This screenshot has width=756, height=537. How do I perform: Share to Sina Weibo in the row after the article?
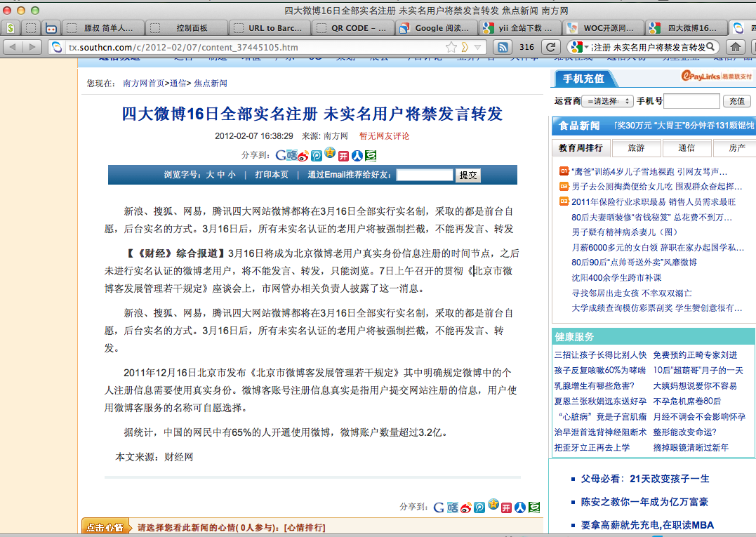click(x=466, y=508)
